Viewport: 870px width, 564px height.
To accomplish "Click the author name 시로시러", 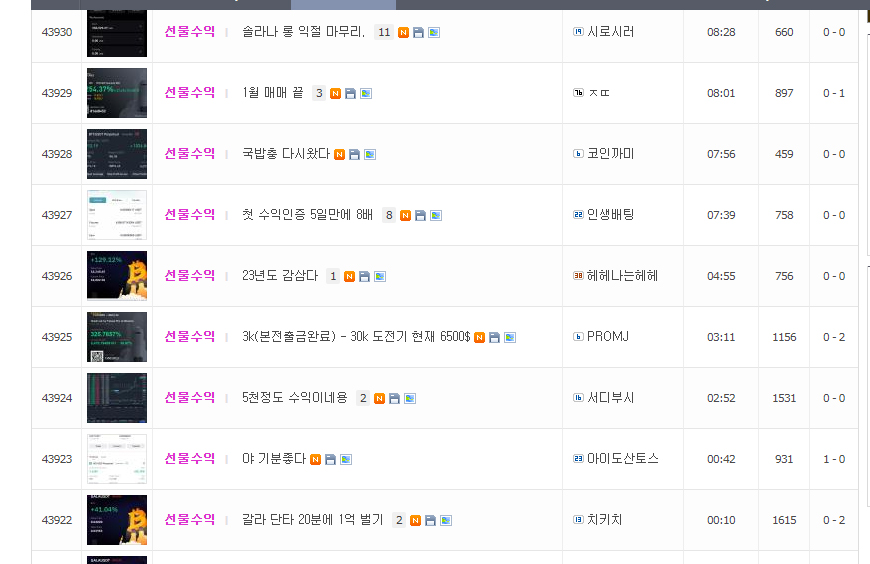I will [610, 32].
